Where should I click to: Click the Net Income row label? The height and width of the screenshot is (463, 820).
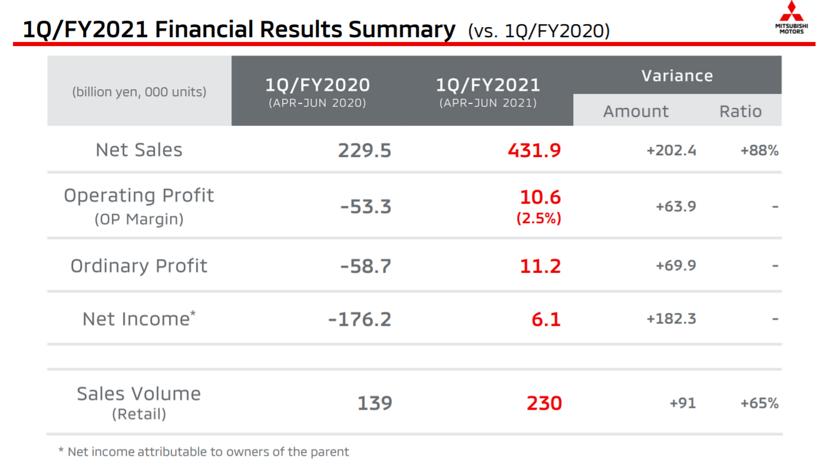139,319
